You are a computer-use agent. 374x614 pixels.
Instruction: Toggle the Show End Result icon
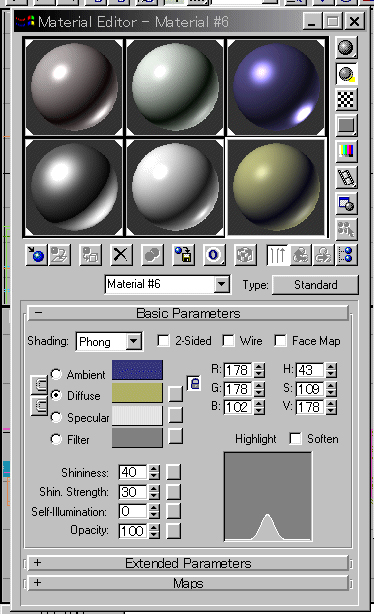[278, 255]
